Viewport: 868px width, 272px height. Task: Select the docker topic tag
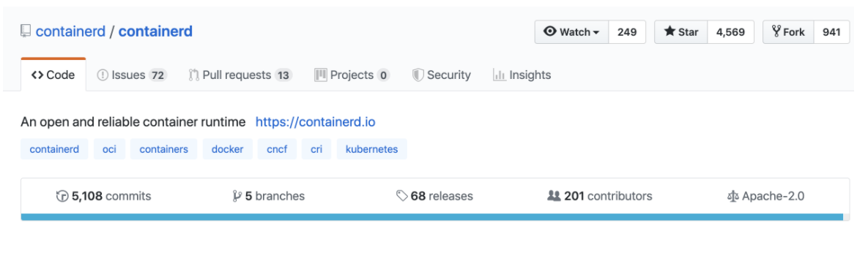(228, 149)
